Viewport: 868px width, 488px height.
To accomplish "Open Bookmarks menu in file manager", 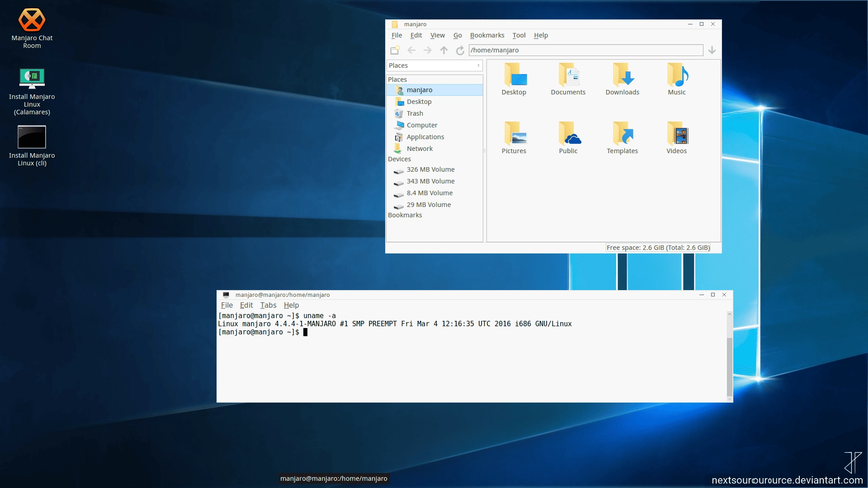I will click(x=487, y=35).
